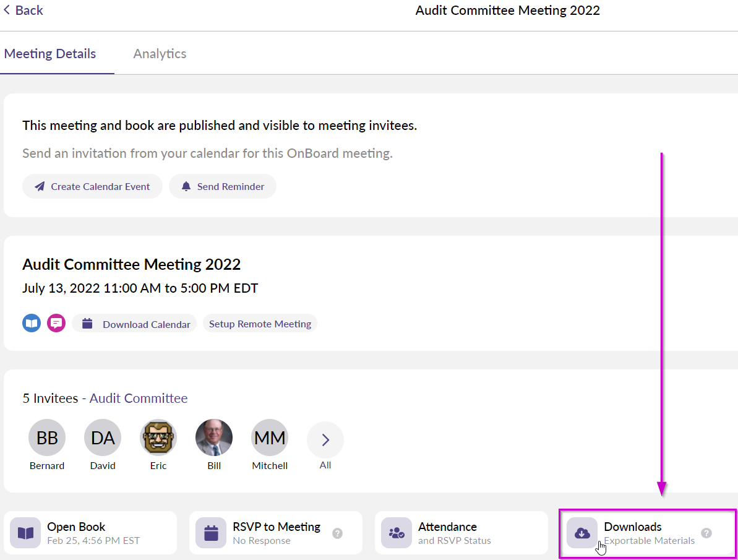Screen dimensions: 738x560
Task: Click the Downloads cloud icon
Action: 582,533
